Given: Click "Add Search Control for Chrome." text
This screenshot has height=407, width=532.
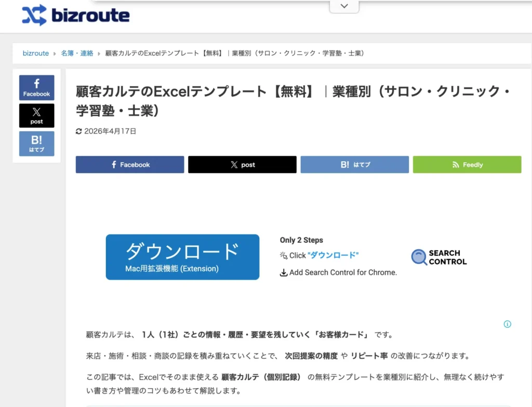Looking at the screenshot, I should click(x=343, y=272).
